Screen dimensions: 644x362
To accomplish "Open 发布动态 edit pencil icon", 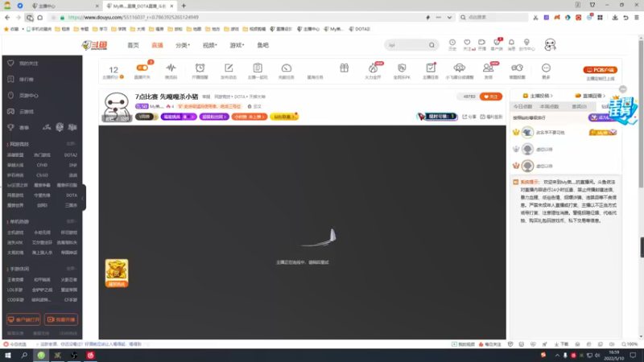I will pos(229,68).
